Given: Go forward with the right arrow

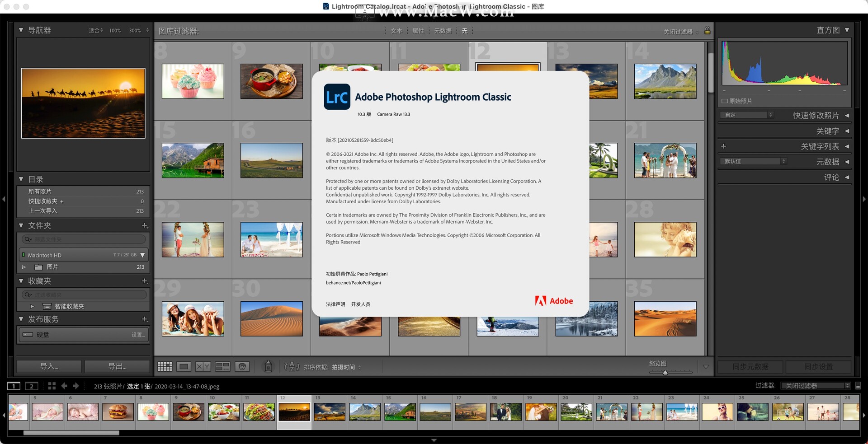Looking at the screenshot, I should click(x=75, y=386).
